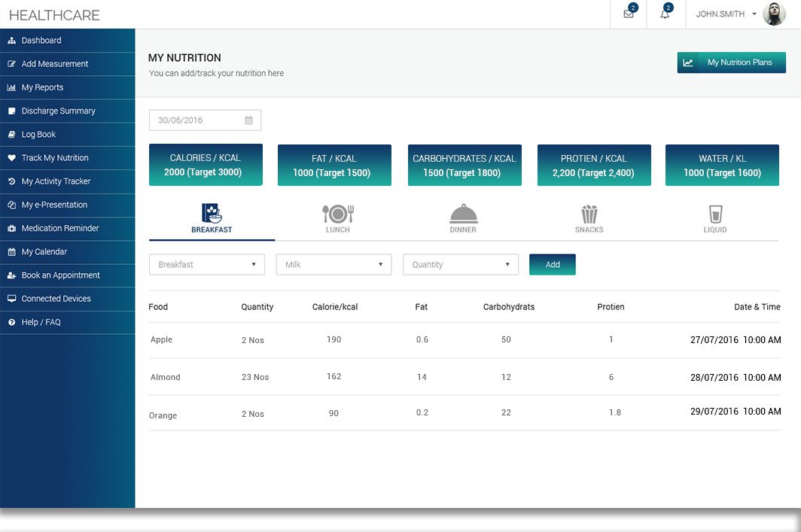801x532 pixels.
Task: Click the Protien column header
Action: [611, 307]
